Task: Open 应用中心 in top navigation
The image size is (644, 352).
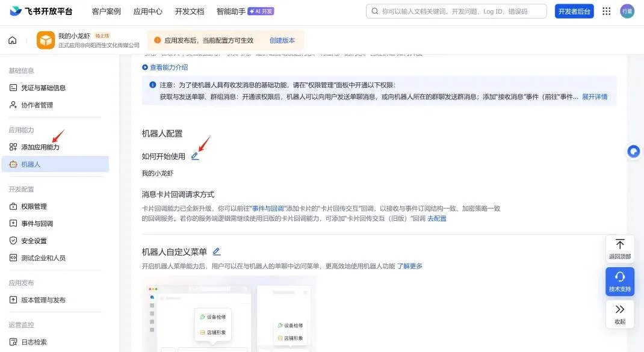Action: tap(148, 11)
